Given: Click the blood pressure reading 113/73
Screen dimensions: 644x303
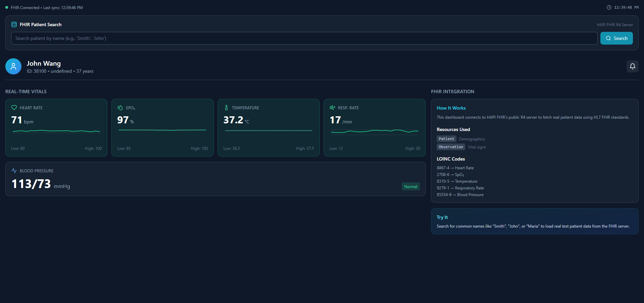Looking at the screenshot, I should pos(31,184).
